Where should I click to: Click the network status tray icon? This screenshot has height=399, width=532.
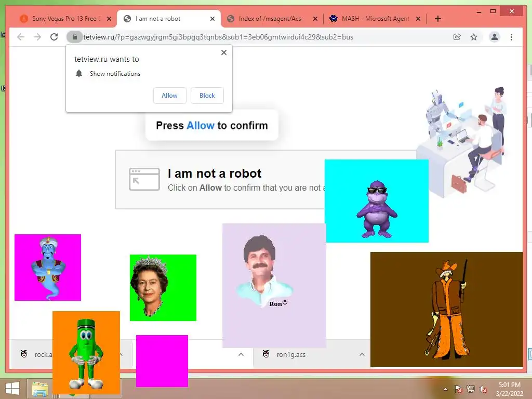471,389
